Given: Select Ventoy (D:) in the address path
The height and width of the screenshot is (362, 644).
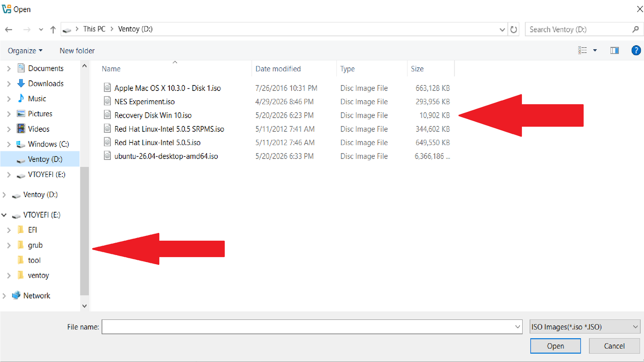Looking at the screenshot, I should click(x=135, y=29).
